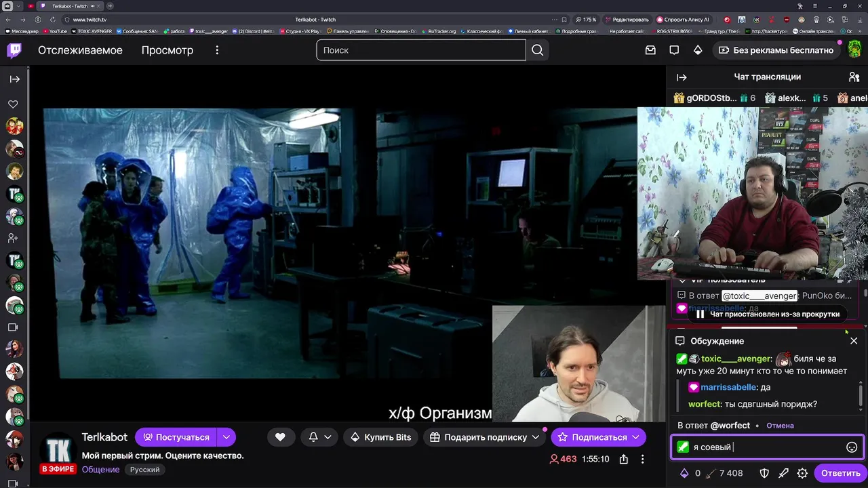Click the shield moderation icon in chat
868x488 pixels.
[x=764, y=473]
